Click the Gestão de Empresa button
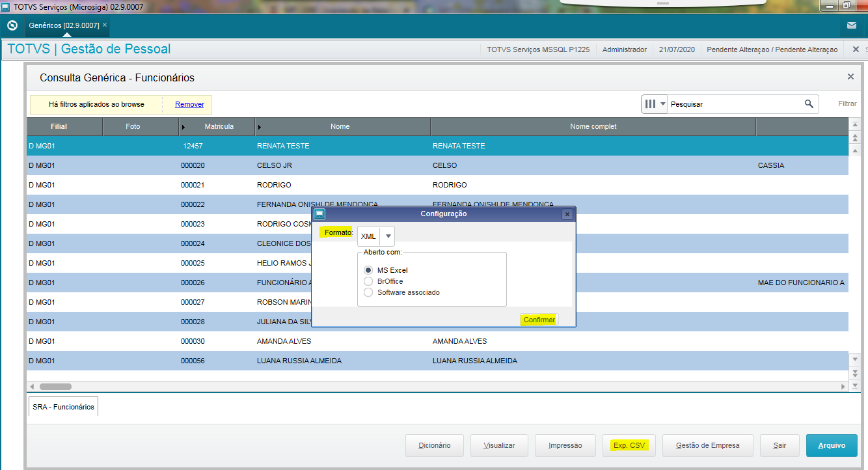 tap(708, 445)
